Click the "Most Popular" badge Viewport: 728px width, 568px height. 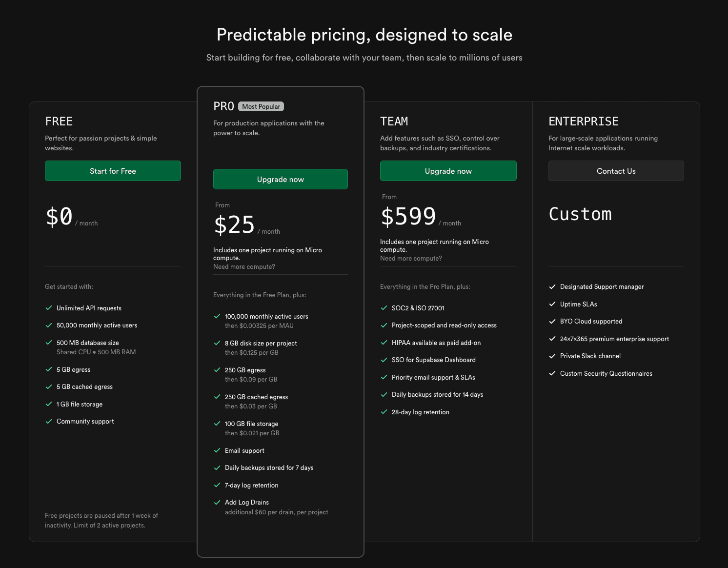coord(261,106)
